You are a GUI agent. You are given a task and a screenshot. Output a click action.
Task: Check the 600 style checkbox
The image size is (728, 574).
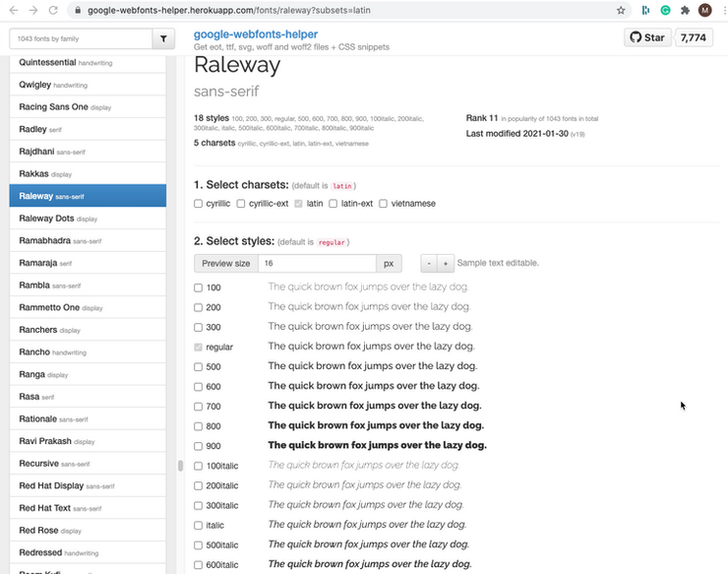point(199,387)
